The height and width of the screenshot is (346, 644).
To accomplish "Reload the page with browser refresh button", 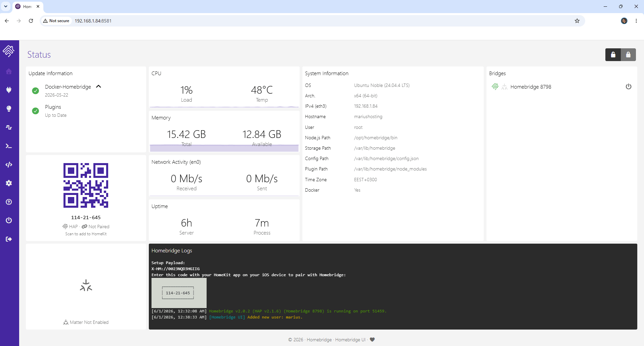I will point(31,21).
